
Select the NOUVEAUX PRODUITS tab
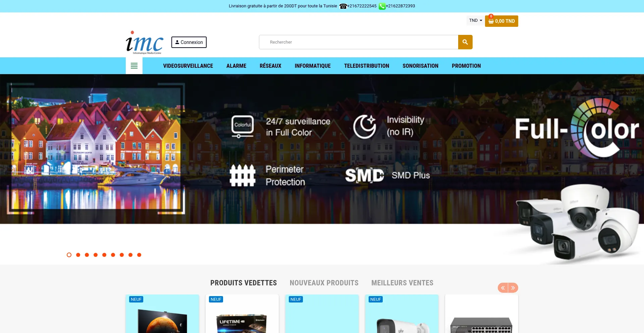tap(324, 283)
